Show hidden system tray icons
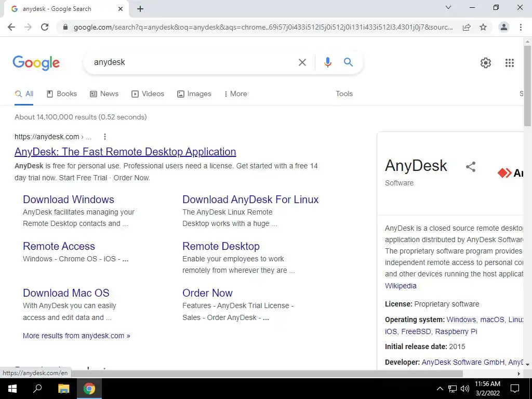Image resolution: width=532 pixels, height=399 pixels. point(440,389)
